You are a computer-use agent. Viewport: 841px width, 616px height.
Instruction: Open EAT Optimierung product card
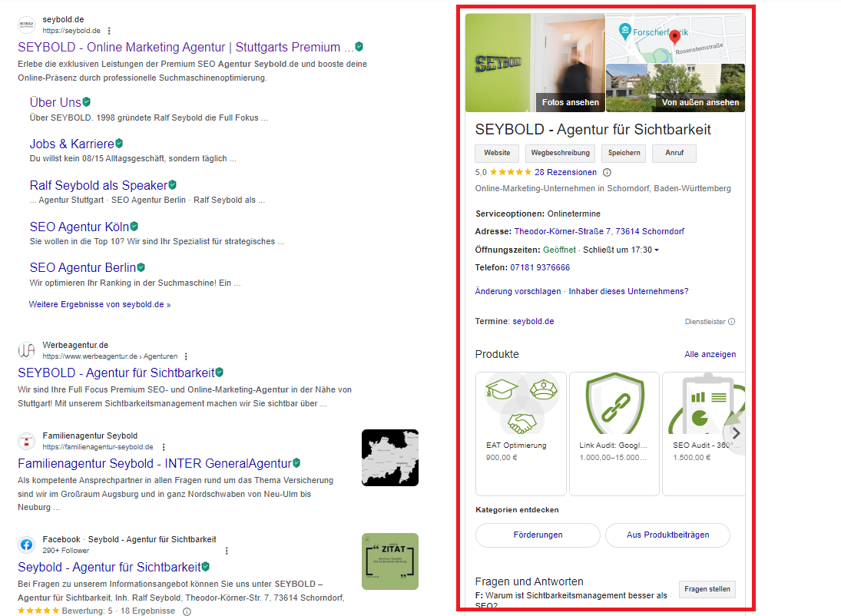[521, 433]
